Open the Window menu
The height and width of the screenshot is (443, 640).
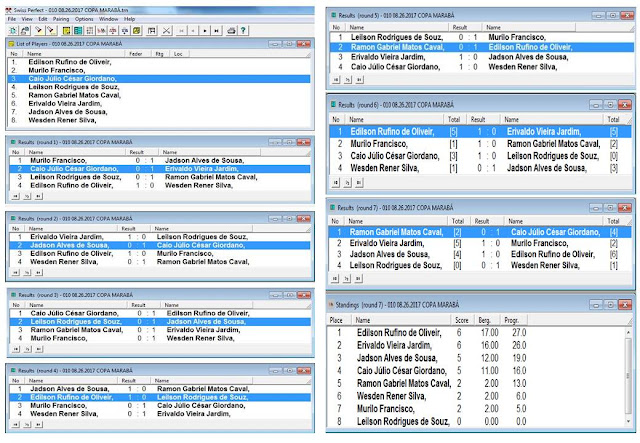[x=109, y=19]
